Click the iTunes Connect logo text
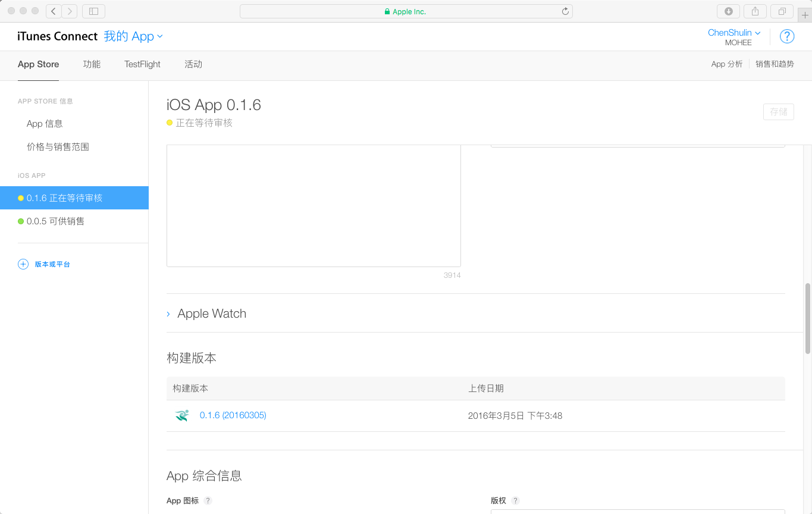Image resolution: width=812 pixels, height=514 pixels. pos(57,36)
